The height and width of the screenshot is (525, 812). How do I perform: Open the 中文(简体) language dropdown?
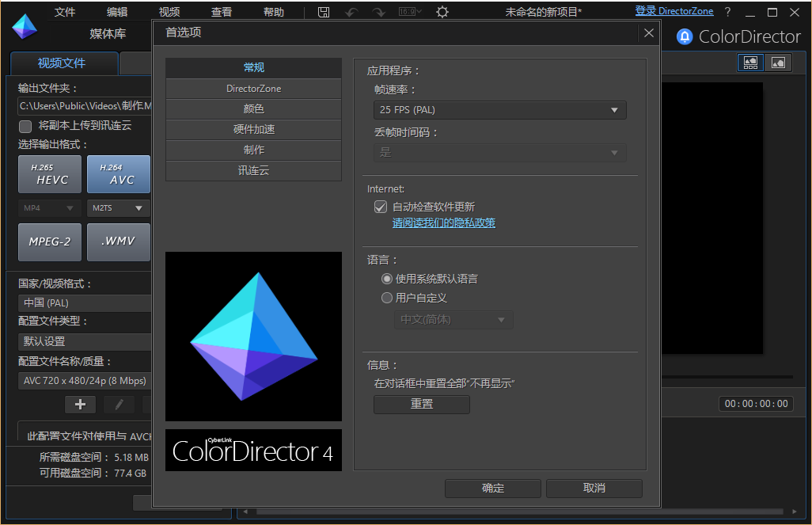pos(453,319)
